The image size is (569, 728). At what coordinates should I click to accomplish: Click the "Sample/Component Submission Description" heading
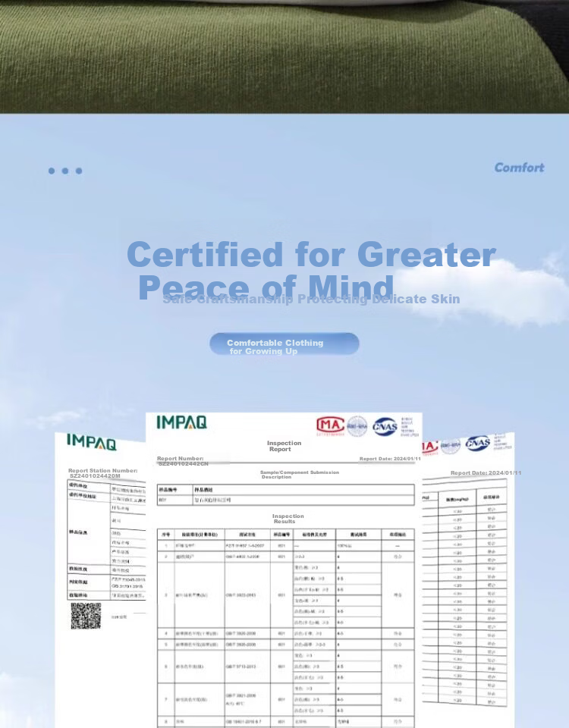[x=300, y=475]
